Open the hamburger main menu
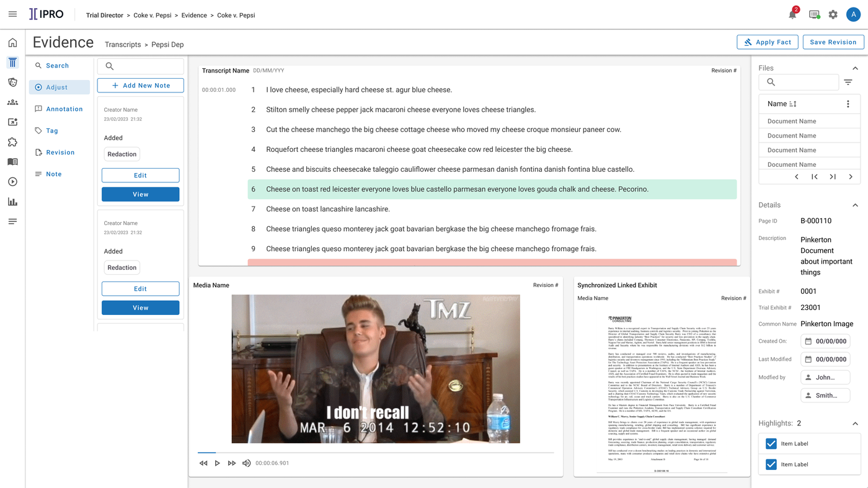The height and width of the screenshot is (488, 868). 12,14
